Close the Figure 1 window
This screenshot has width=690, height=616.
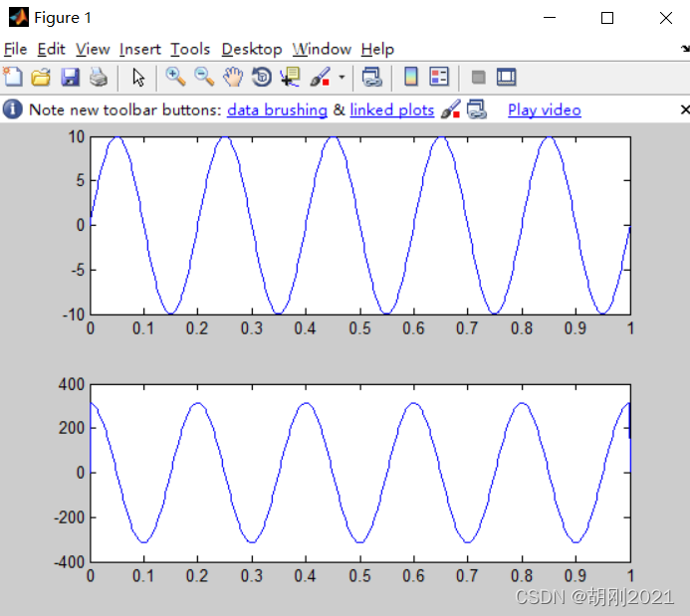[x=666, y=18]
